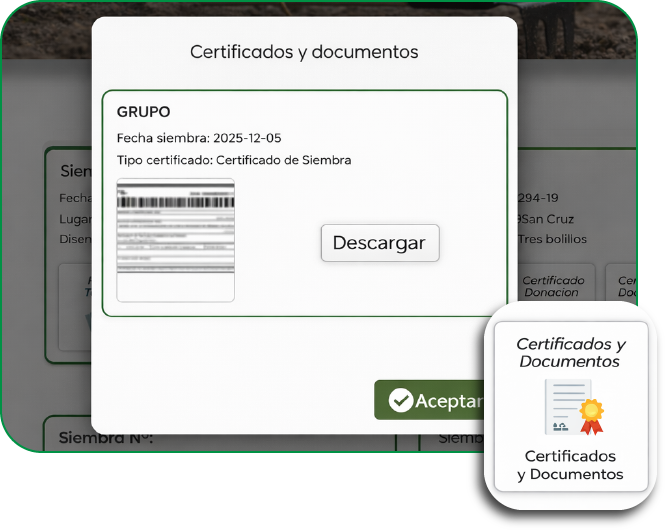Click the Tres bolillos text in the background
The width and height of the screenshot is (667, 532).
point(552,239)
